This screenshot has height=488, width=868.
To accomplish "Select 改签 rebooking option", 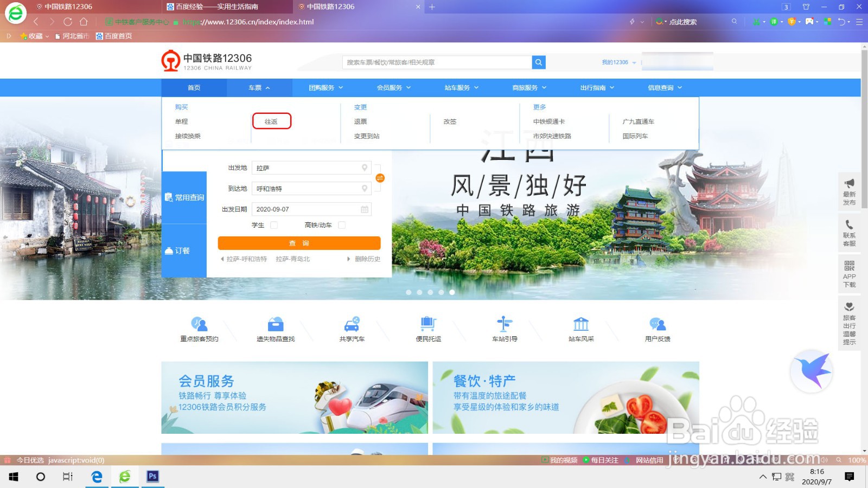I will pyautogui.click(x=450, y=121).
